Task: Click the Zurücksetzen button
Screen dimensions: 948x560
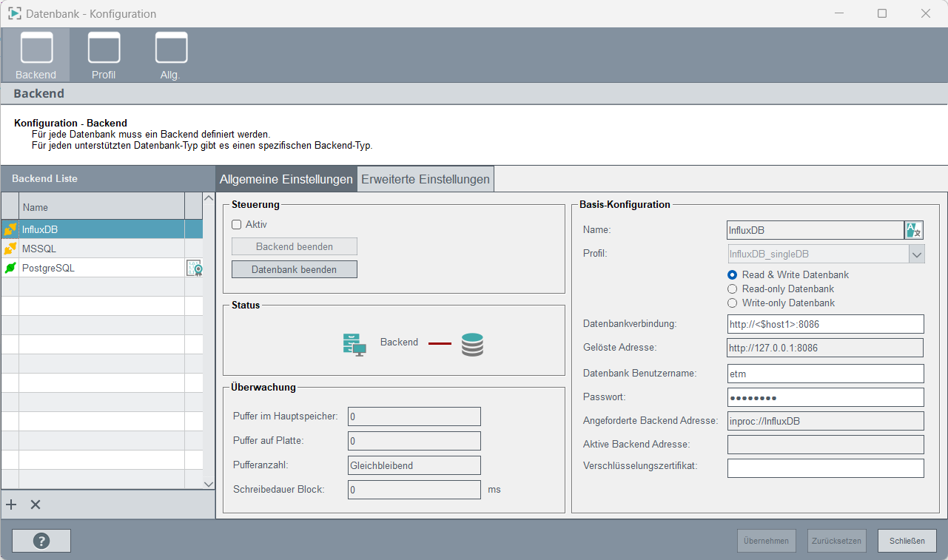Action: 836,541
